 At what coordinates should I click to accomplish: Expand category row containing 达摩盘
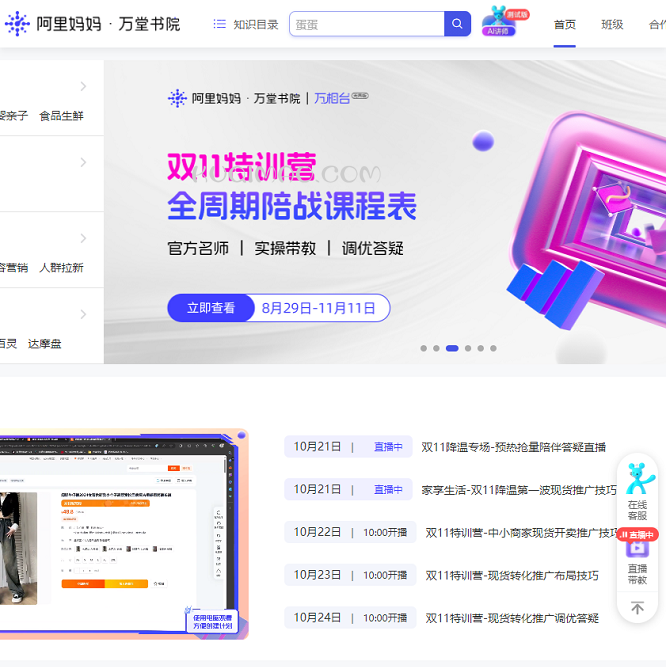[x=83, y=314]
